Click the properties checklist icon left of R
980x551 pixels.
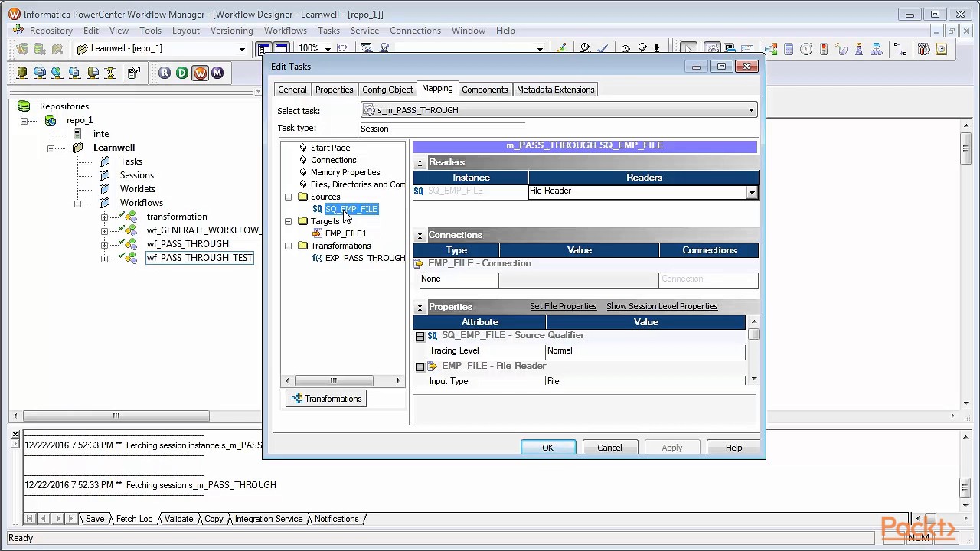tap(134, 73)
